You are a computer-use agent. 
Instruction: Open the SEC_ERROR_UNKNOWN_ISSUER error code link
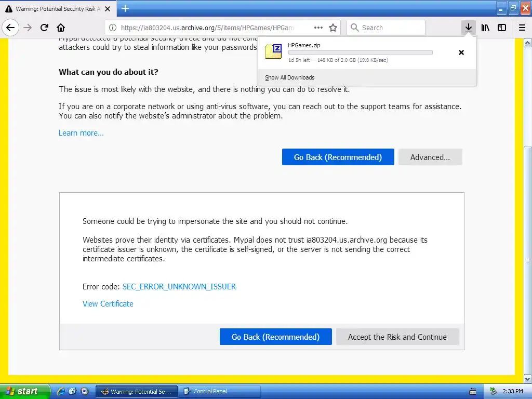[x=179, y=287]
